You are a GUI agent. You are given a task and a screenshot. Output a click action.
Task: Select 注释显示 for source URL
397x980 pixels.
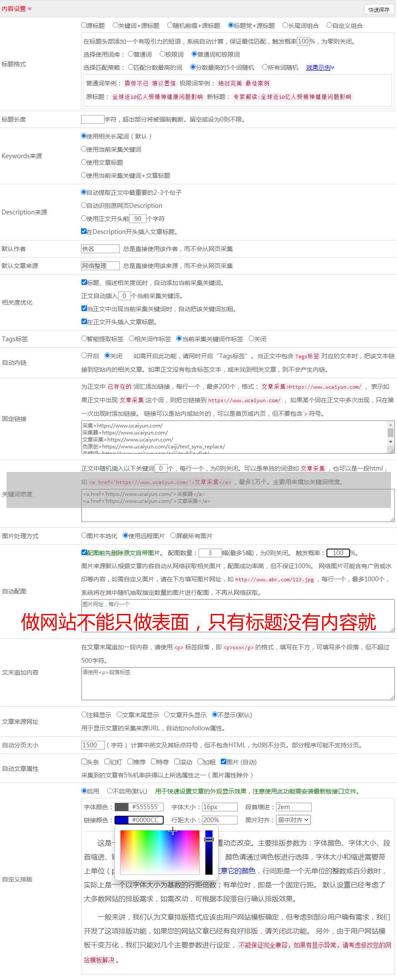click(x=84, y=715)
